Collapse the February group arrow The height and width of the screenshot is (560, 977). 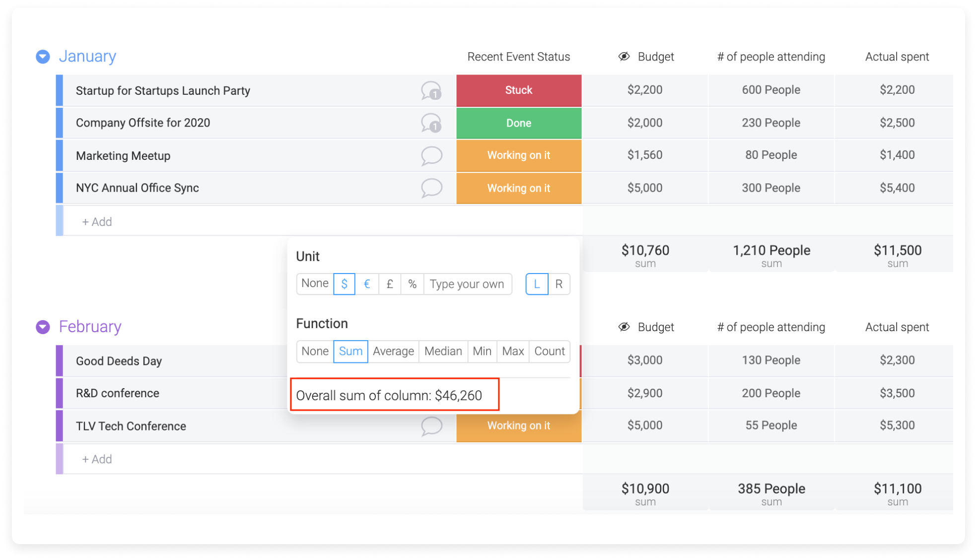tap(43, 327)
